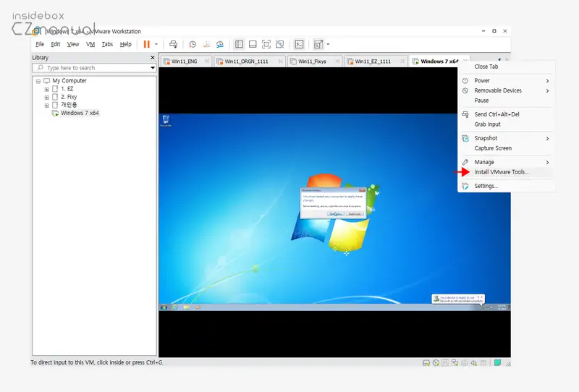Open the Manage submenu in the context menu

[x=506, y=162]
